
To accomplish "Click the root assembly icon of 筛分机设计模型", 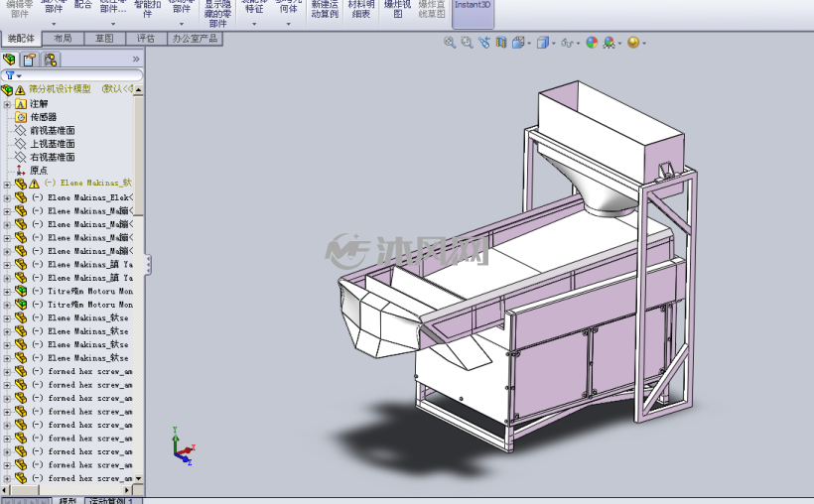I will click(7, 90).
